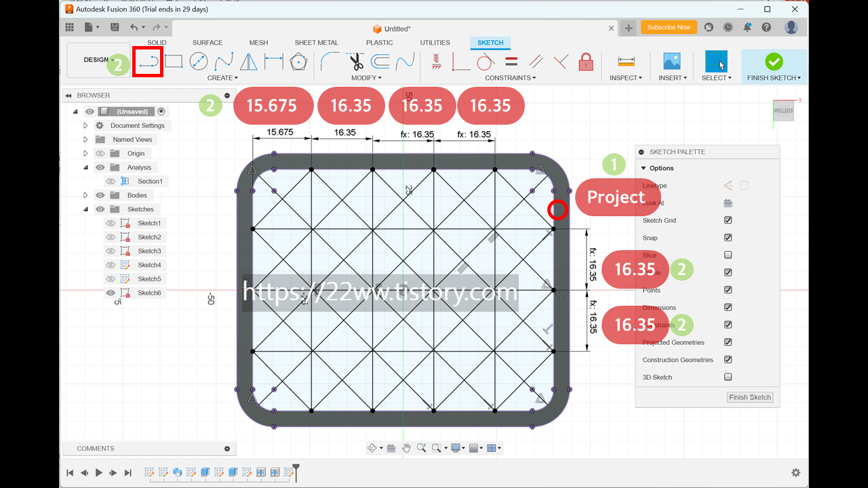Collapse the Options section in Sketch Palette
Viewport: 868px width, 488px height.
pyautogui.click(x=644, y=168)
